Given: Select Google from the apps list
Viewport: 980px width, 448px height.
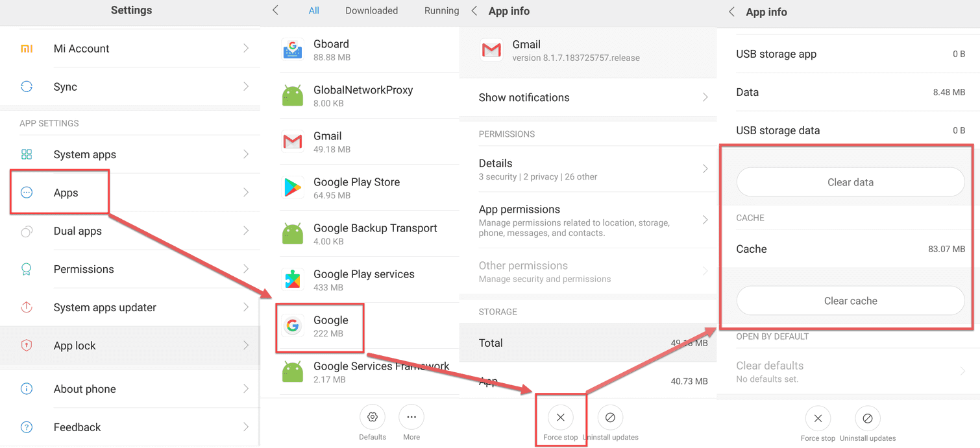Looking at the screenshot, I should 320,326.
